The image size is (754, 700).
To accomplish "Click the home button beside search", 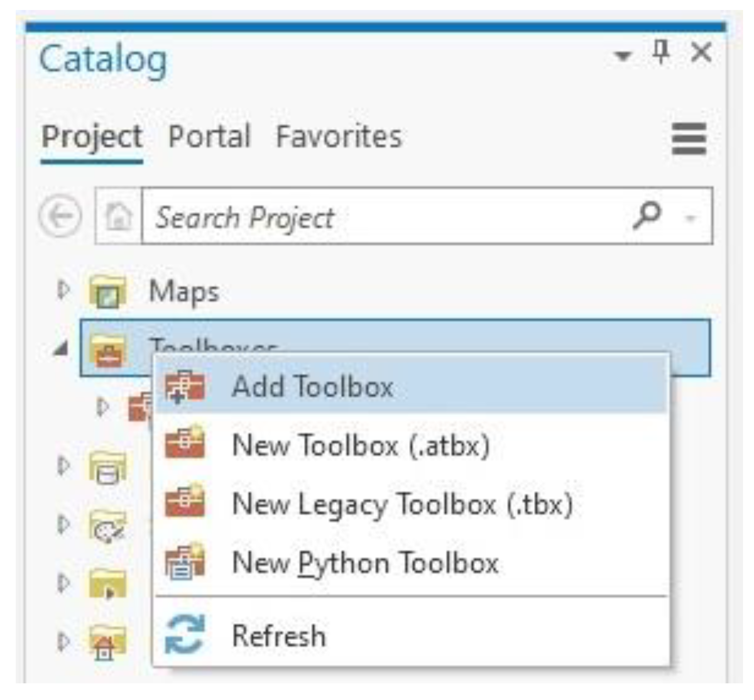I will coord(119,216).
